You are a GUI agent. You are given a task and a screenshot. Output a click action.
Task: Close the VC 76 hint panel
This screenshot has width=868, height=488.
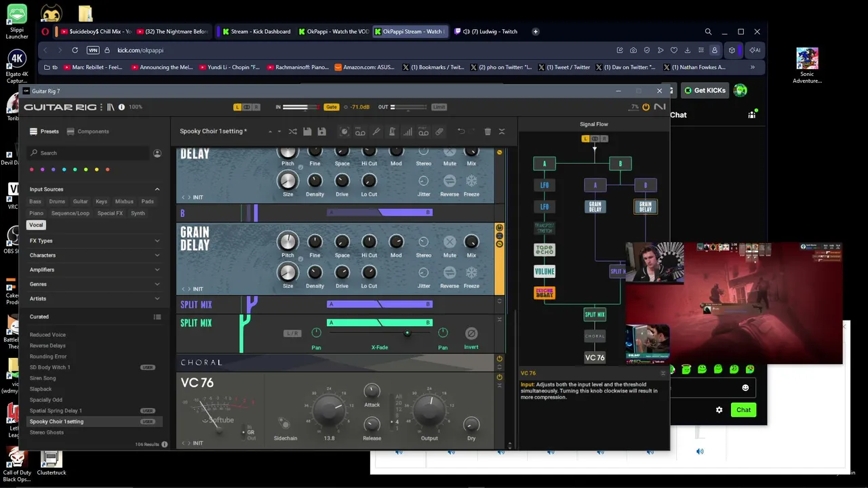coord(663,373)
